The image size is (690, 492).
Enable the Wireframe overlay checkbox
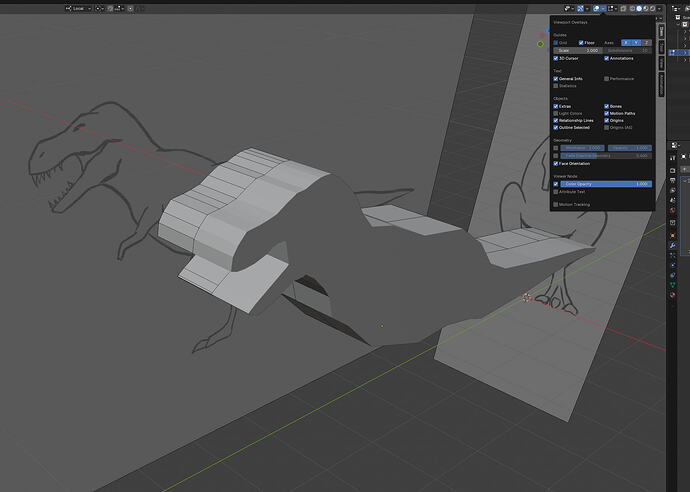point(556,148)
